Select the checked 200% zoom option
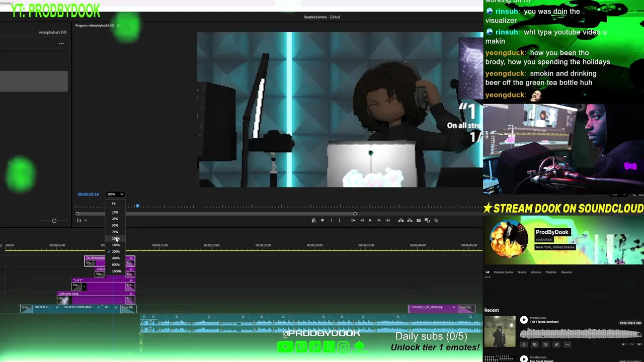 [x=116, y=251]
